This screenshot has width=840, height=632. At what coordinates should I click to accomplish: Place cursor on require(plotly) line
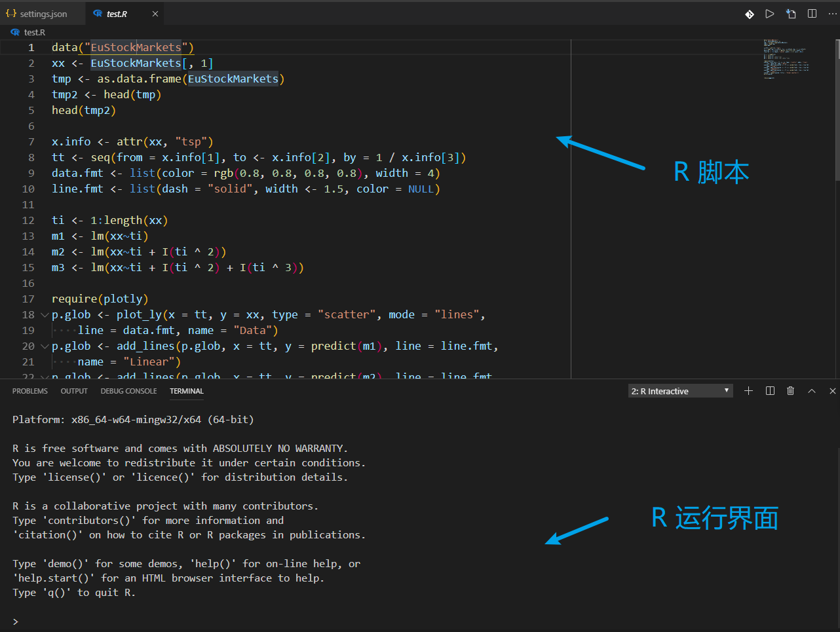click(100, 299)
